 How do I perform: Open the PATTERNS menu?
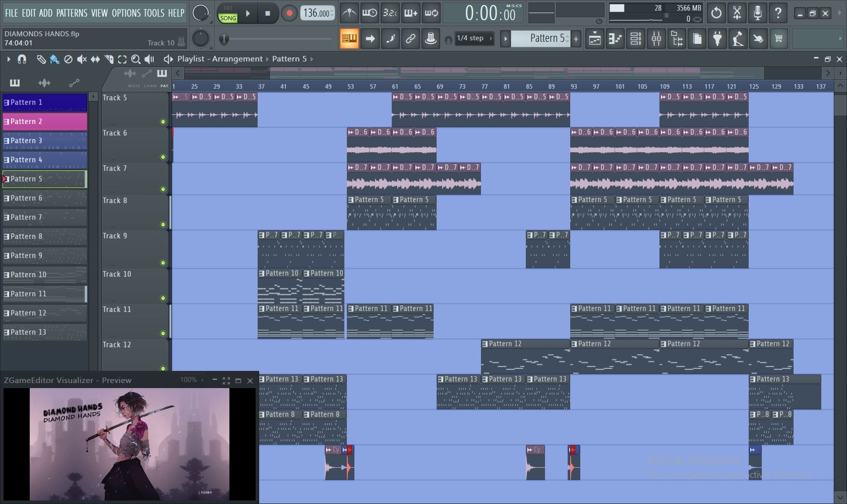tap(72, 13)
